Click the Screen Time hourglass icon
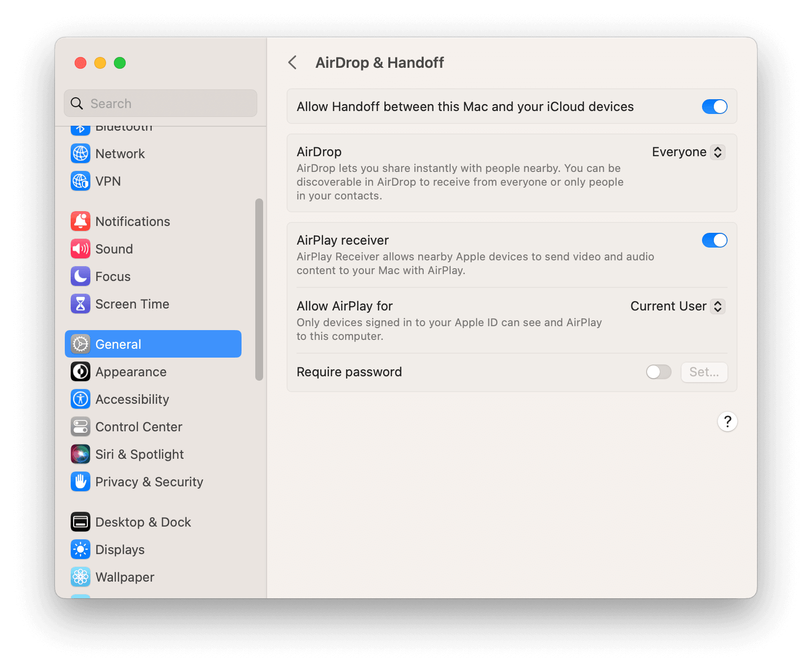 click(x=81, y=304)
